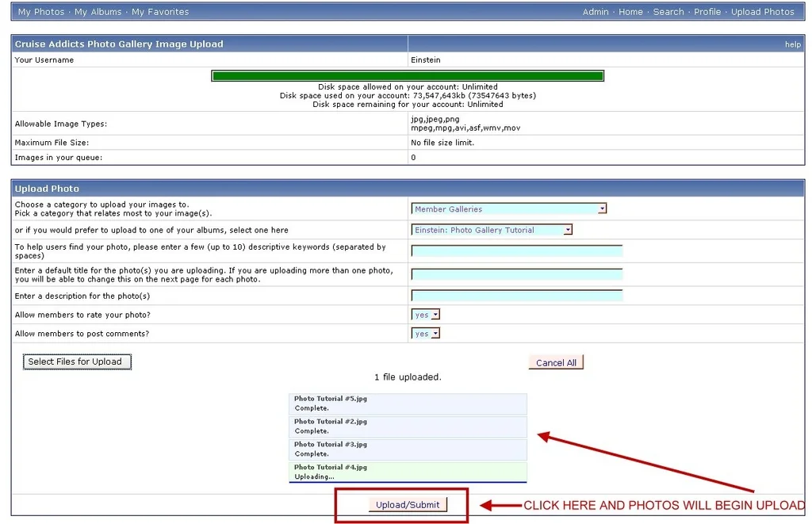
Task: Navigate to Home
Action: point(630,12)
